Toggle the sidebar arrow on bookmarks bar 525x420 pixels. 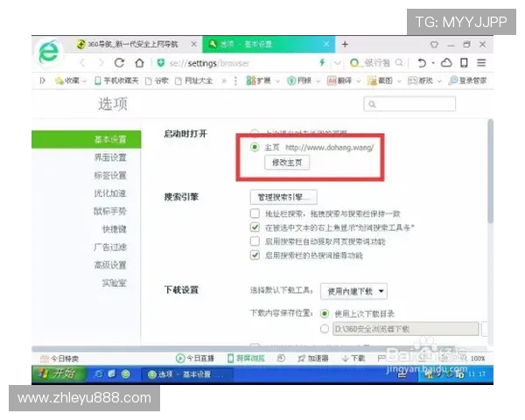pyautogui.click(x=43, y=80)
